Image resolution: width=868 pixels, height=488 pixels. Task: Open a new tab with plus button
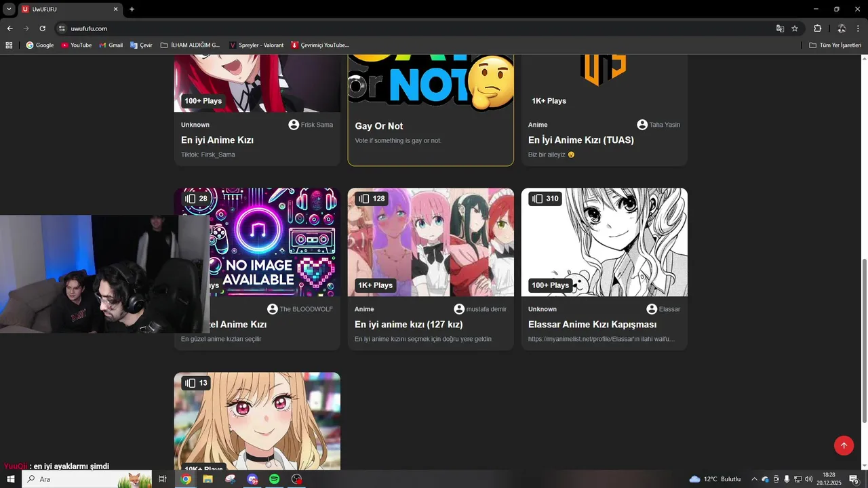click(132, 9)
